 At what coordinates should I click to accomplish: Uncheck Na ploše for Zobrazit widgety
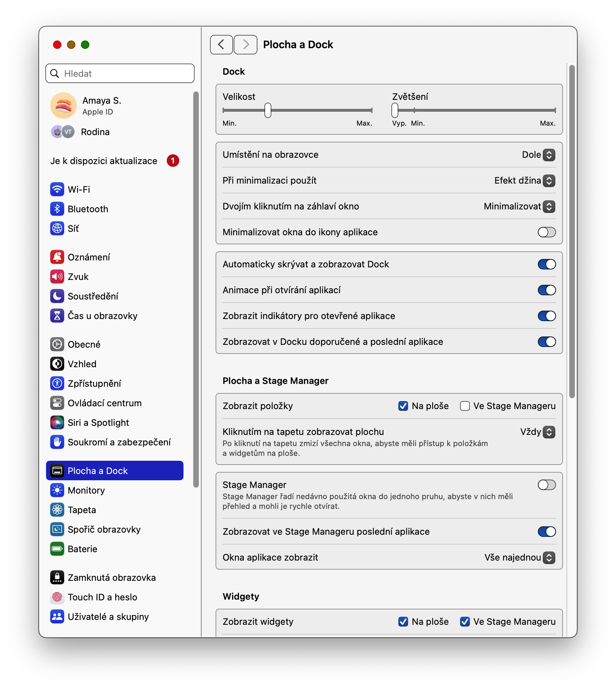point(403,622)
